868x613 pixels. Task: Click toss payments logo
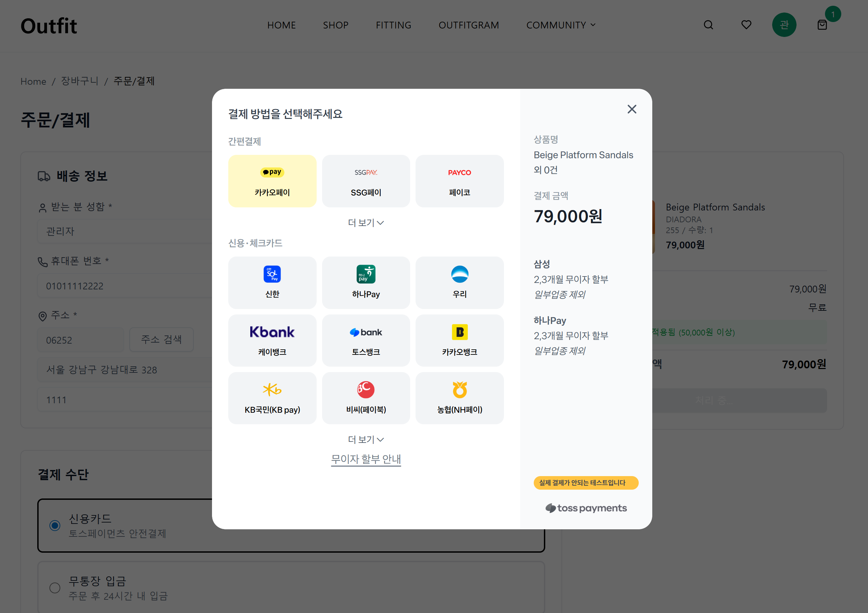[586, 508]
